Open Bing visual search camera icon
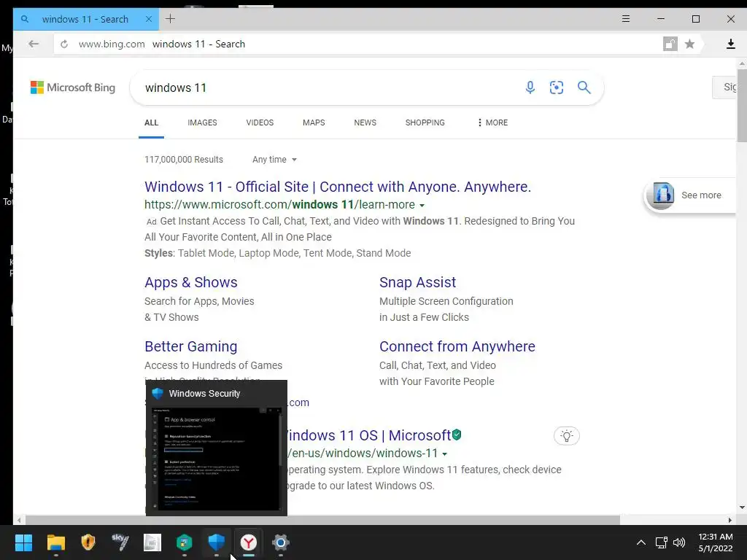The width and height of the screenshot is (747, 560). tap(557, 87)
